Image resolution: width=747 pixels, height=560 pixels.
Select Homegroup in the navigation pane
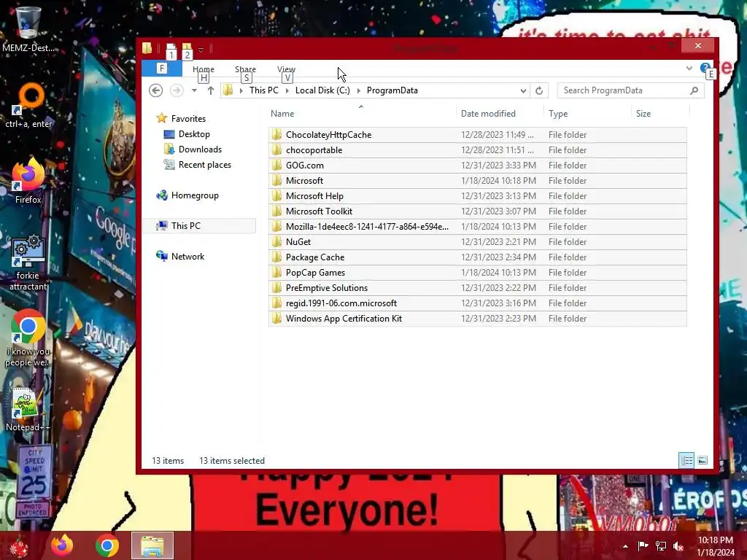click(x=194, y=195)
